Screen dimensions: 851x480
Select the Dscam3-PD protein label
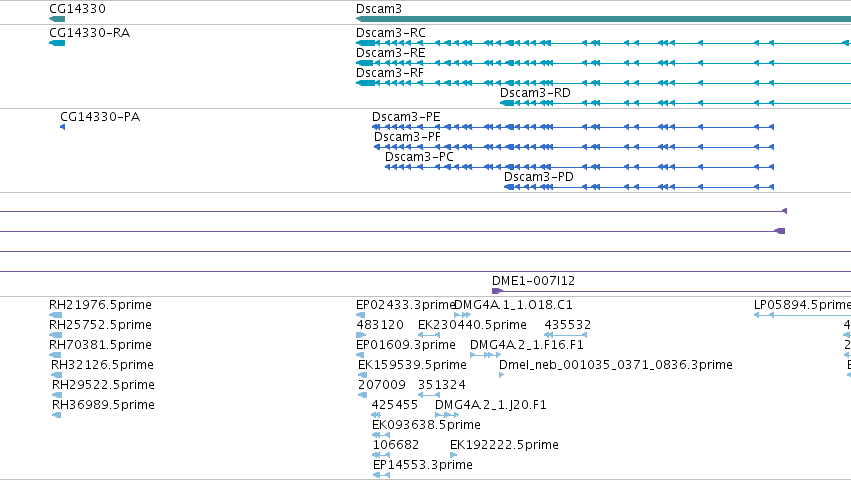(539, 177)
